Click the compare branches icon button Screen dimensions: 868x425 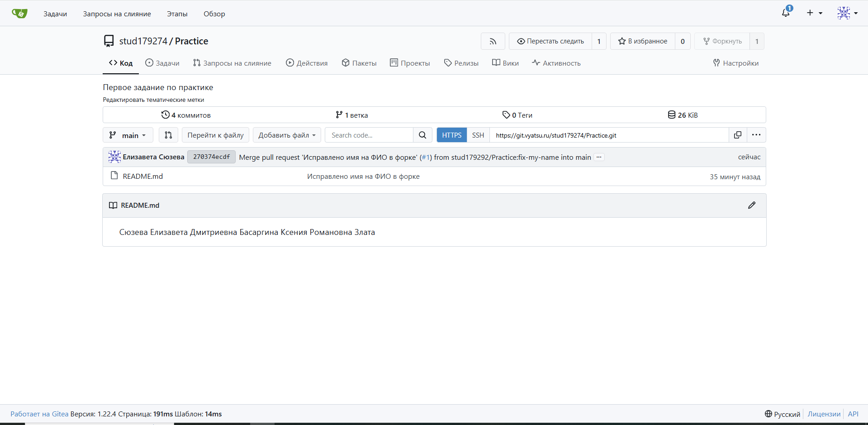pyautogui.click(x=168, y=135)
